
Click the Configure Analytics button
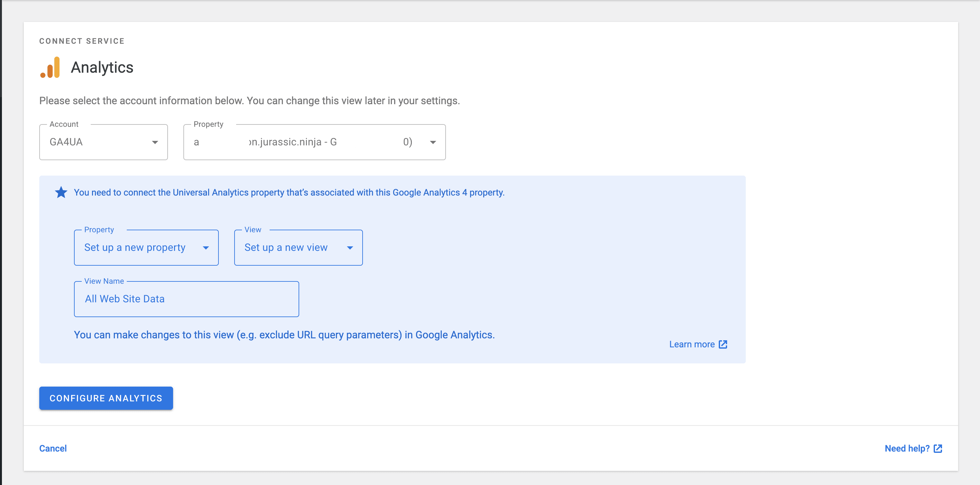106,398
